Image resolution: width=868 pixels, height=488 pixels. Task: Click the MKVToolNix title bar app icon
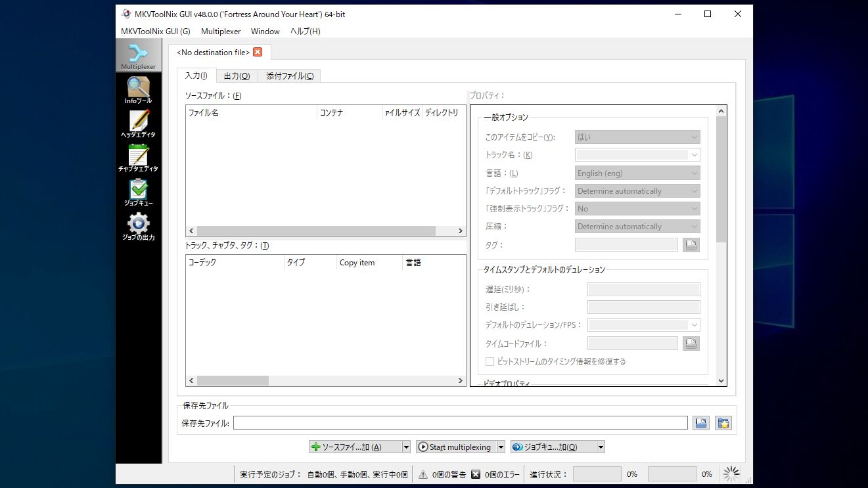[x=126, y=14]
